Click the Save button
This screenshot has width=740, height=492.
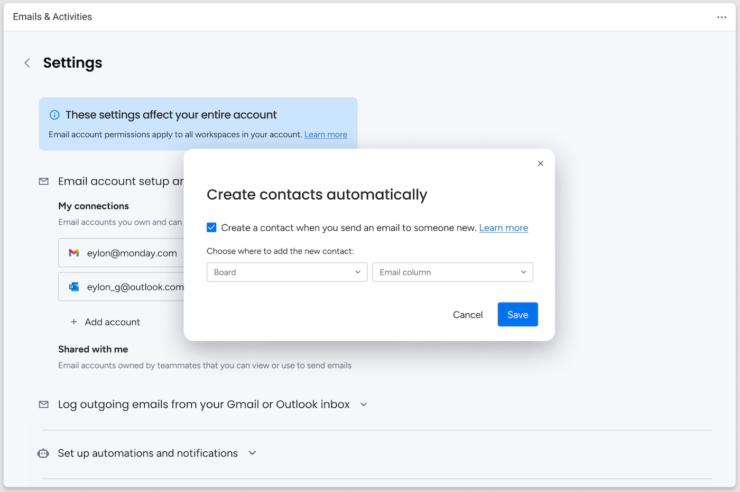(517, 314)
